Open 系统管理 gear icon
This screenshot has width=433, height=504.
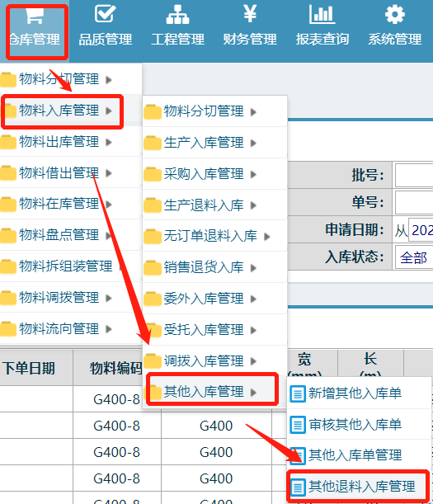[395, 15]
